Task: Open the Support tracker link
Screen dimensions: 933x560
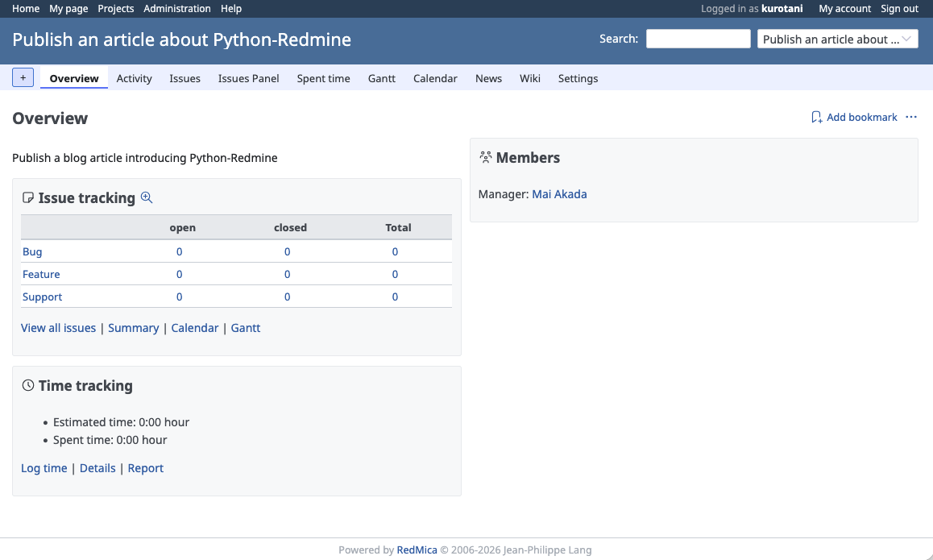Action: coord(42,297)
